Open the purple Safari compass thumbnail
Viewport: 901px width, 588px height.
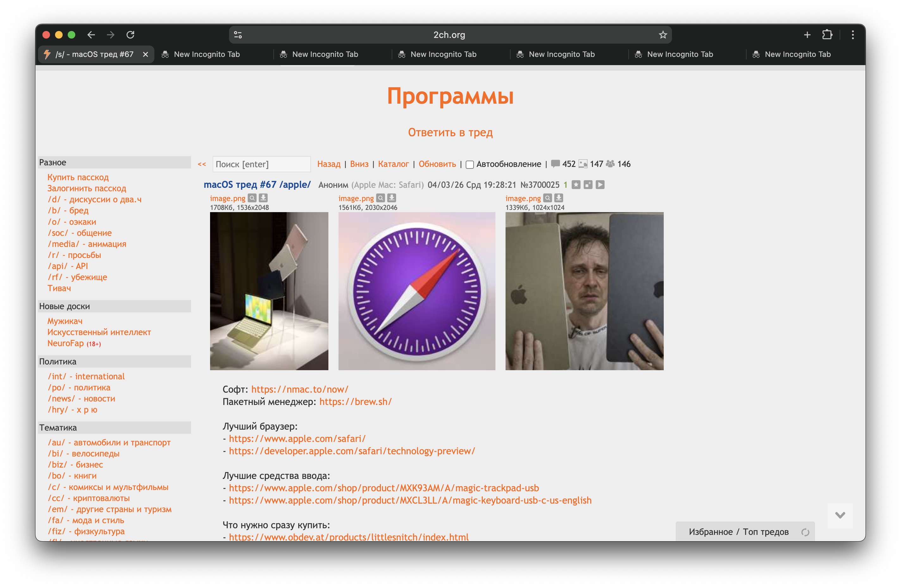click(x=417, y=291)
